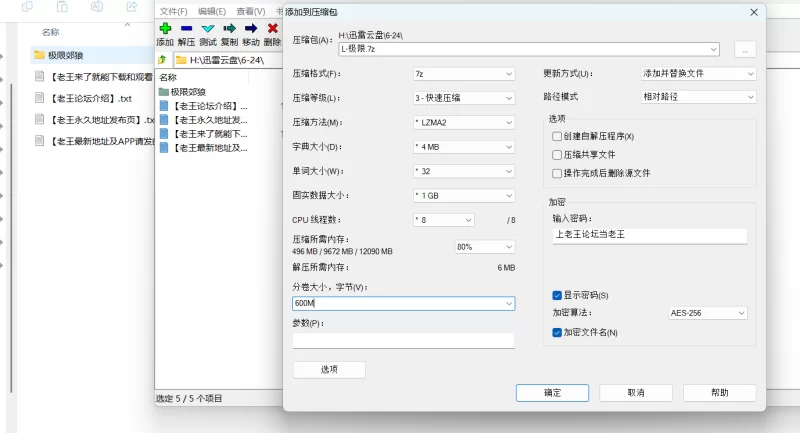Click the up-folder icon beside the address bar
This screenshot has height=433, width=800.
pos(162,60)
